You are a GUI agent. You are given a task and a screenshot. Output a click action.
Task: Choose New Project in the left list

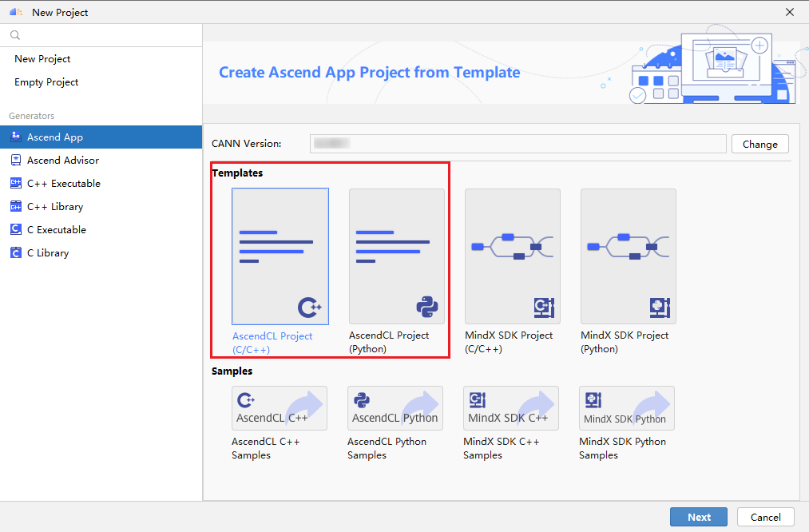101,59
